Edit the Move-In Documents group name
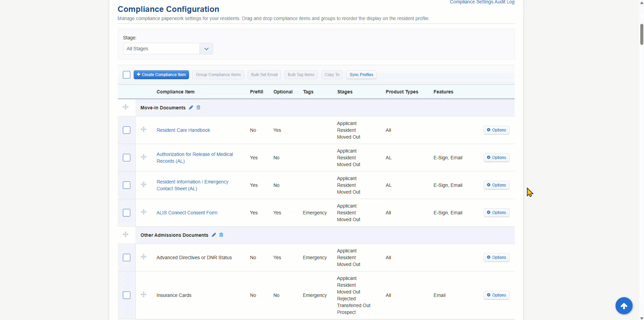Screen dimensions: 644x320 [x=191, y=107]
